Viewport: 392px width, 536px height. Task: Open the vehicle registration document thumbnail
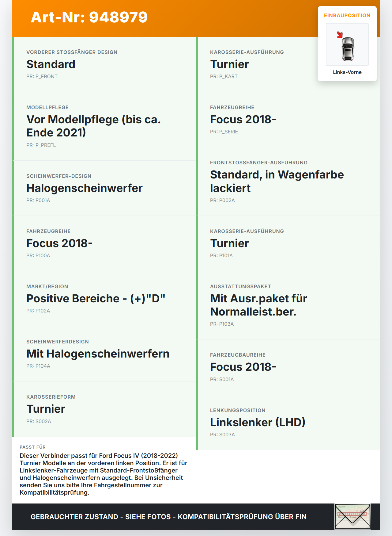[x=352, y=517]
